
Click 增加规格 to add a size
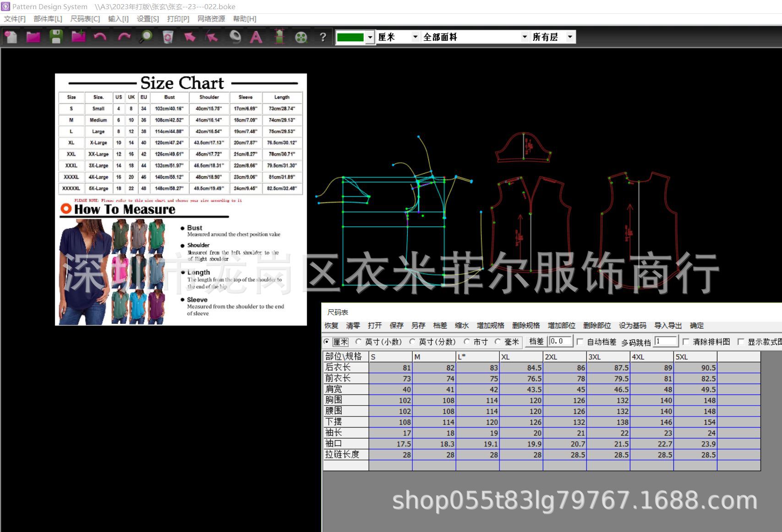tap(490, 325)
